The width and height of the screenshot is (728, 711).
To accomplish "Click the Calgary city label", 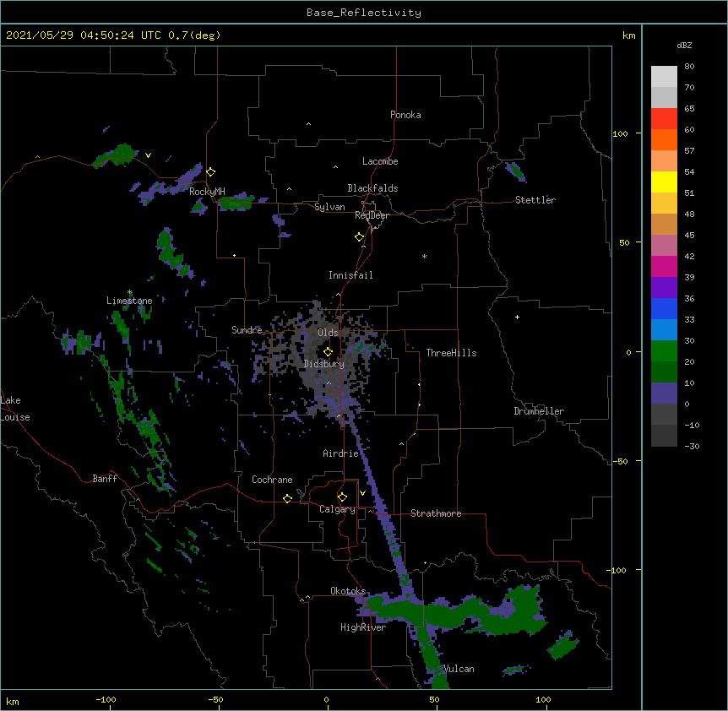I will click(x=338, y=509).
